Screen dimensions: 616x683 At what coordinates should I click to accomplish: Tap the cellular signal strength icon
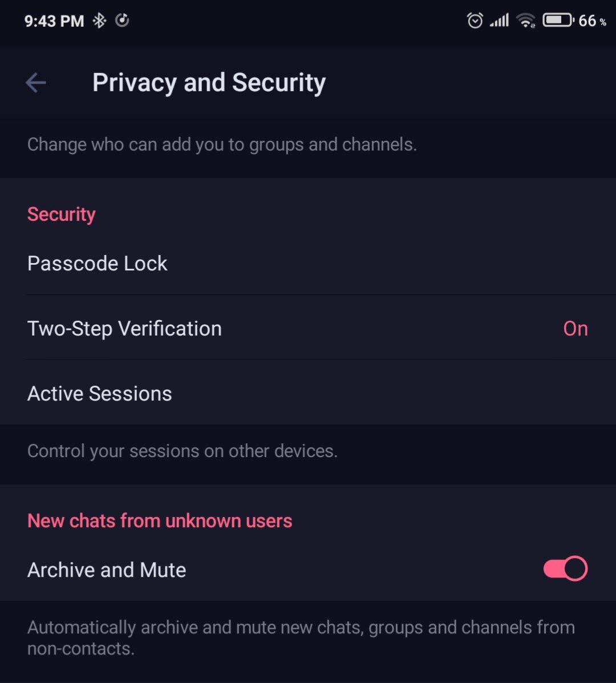499,21
